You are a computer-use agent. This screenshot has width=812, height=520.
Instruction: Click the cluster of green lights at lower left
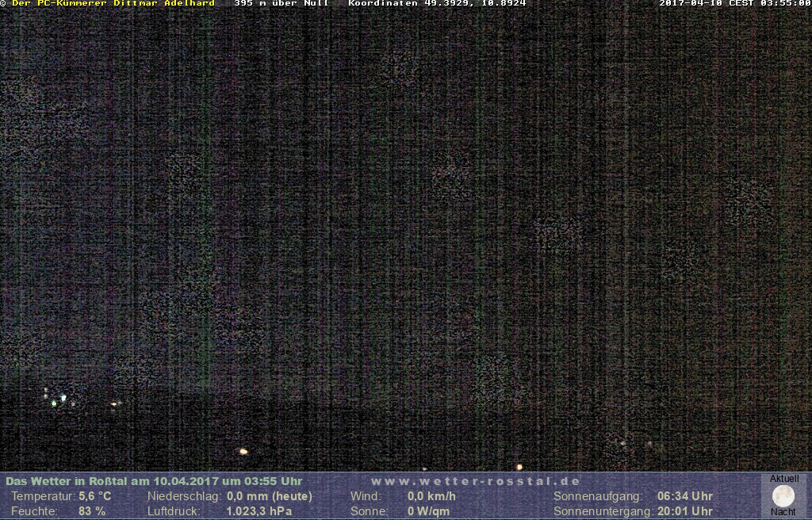[x=57, y=399]
